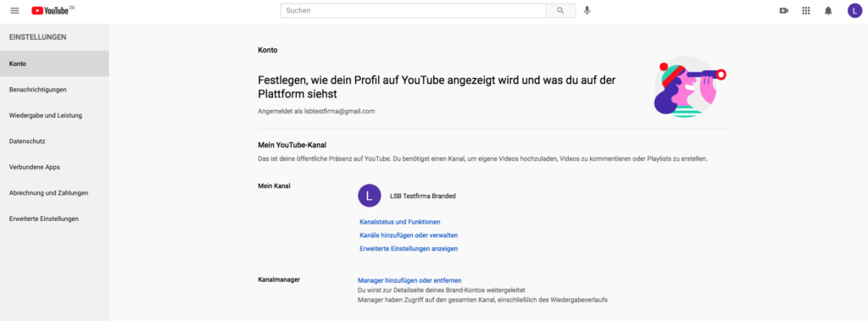Open Wiedergabe und Leistung settings
This screenshot has width=868, height=321.
54,115
